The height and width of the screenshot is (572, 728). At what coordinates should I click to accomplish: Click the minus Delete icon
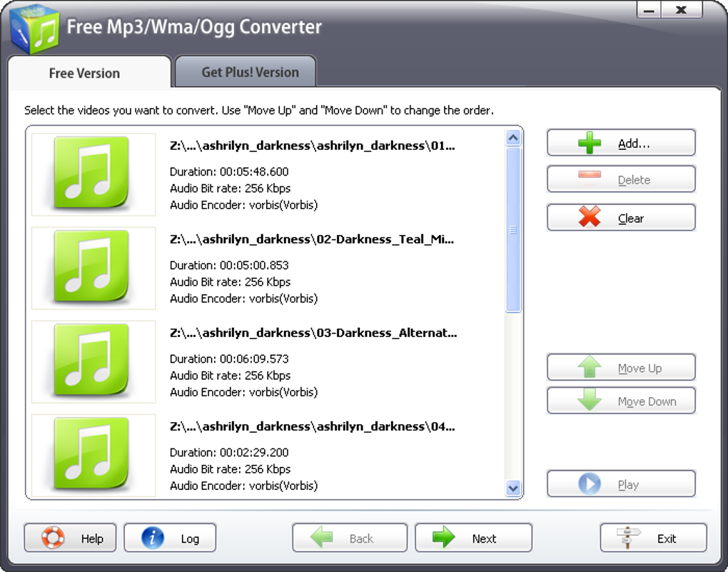coord(590,175)
